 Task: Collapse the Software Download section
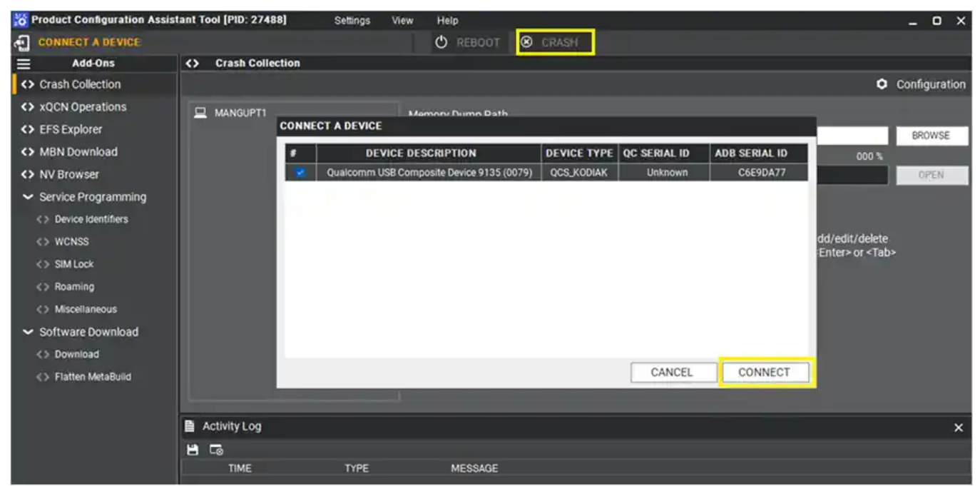[28, 332]
